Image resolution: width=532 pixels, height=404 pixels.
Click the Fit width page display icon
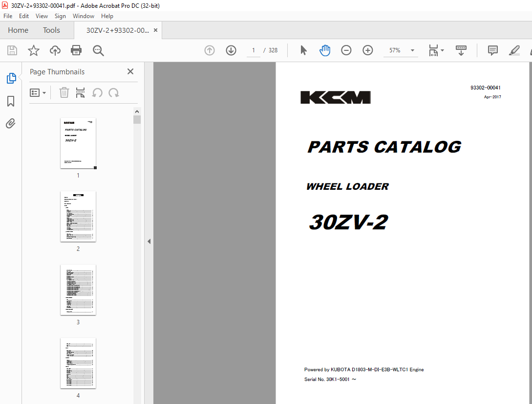[x=434, y=50]
